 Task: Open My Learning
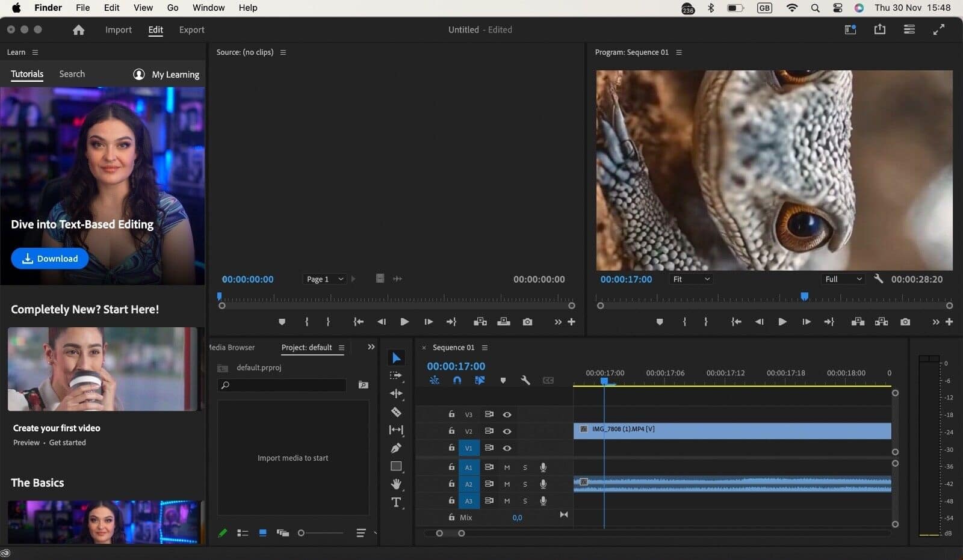[166, 75]
